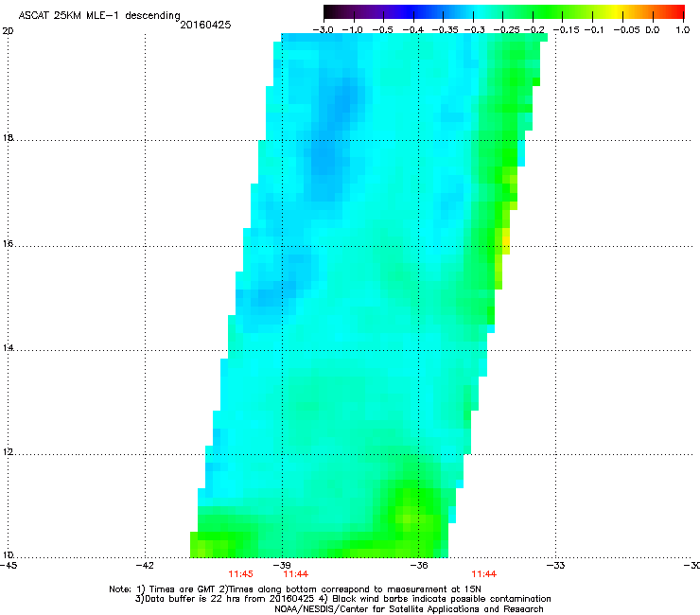
Task: Select the latitude label "10"
Action: (x=8, y=554)
